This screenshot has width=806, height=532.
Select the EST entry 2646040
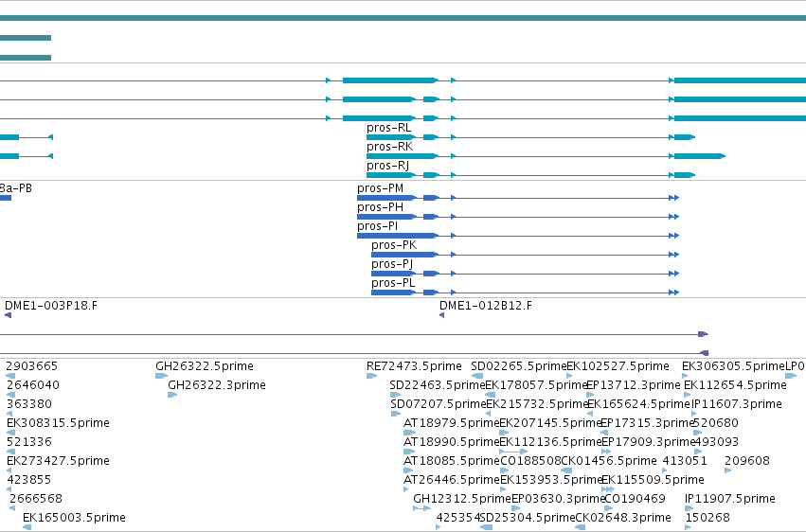33,385
